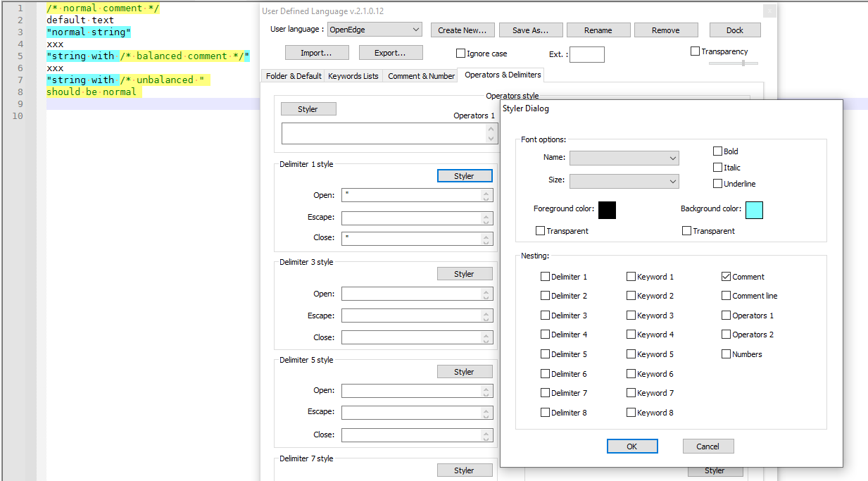868x481 pixels.
Task: Open Styler for Delimiter 3 style
Action: point(465,274)
